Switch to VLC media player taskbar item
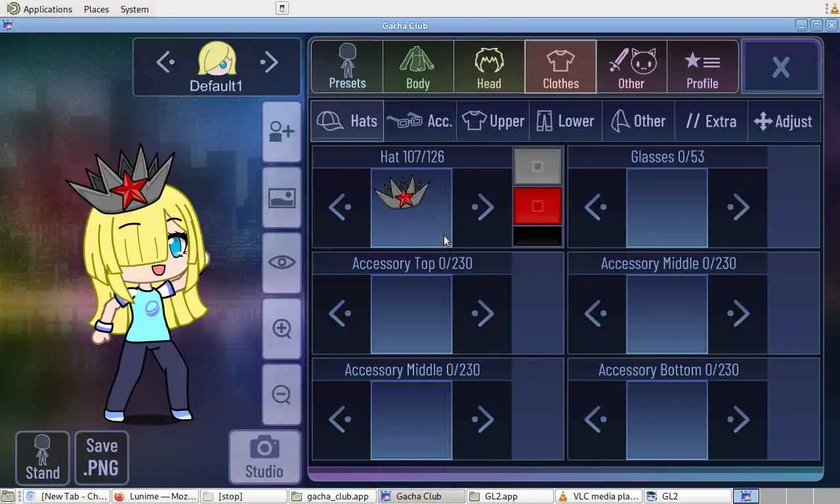The height and width of the screenshot is (504, 840). (x=598, y=496)
